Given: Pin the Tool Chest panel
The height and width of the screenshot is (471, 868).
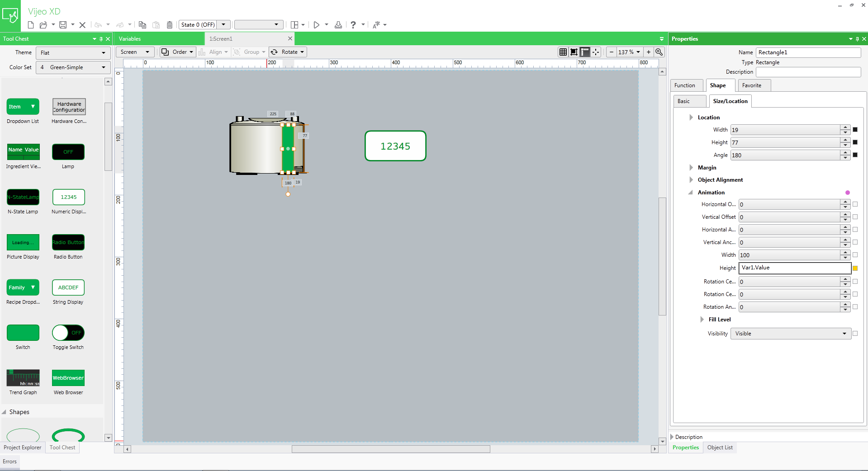Looking at the screenshot, I should 101,39.
